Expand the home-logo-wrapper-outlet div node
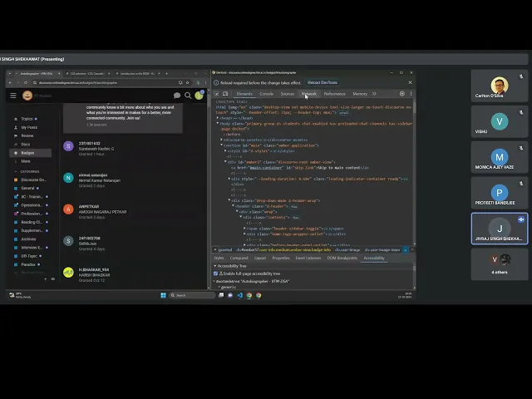Image resolution: width=532 pixels, height=399 pixels. point(244,234)
